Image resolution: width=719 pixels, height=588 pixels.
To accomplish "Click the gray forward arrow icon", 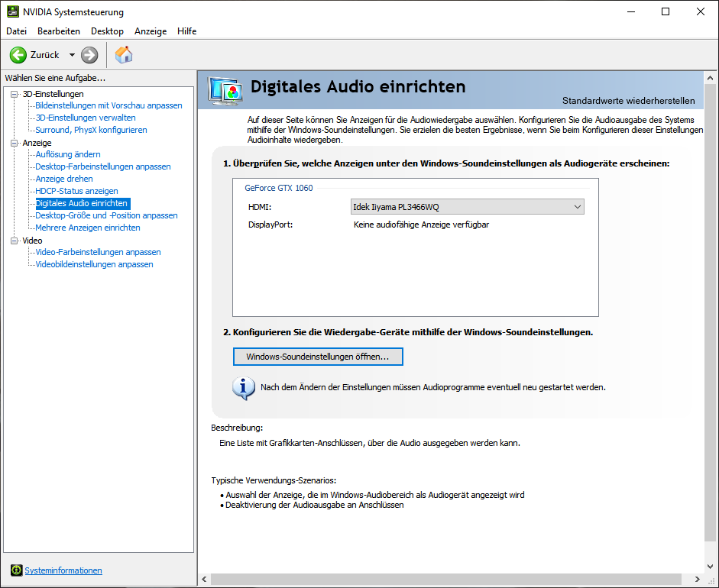I will (x=89, y=55).
